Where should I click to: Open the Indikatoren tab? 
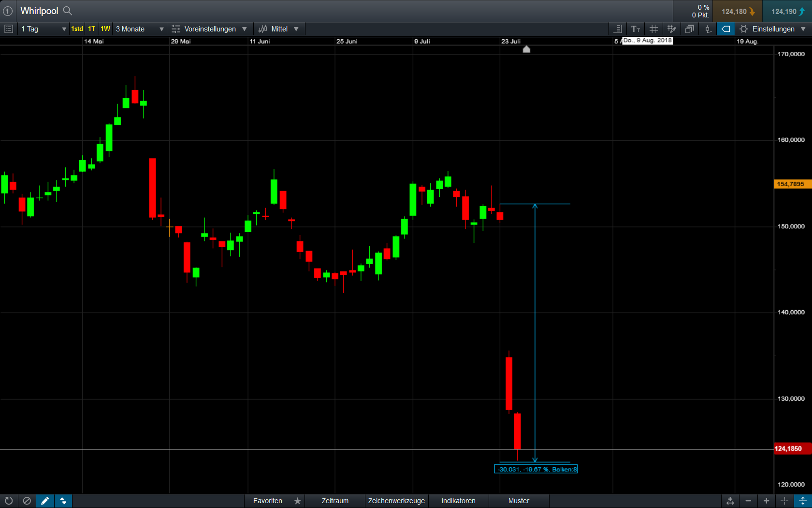tap(458, 501)
